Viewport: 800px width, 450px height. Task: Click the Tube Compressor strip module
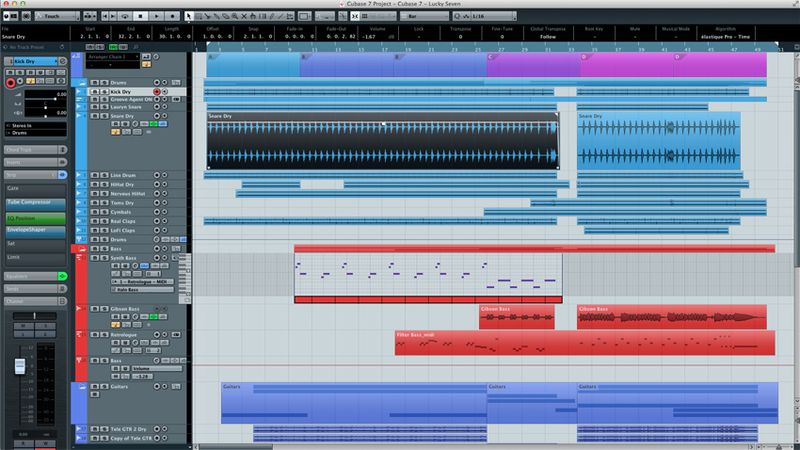coord(35,204)
